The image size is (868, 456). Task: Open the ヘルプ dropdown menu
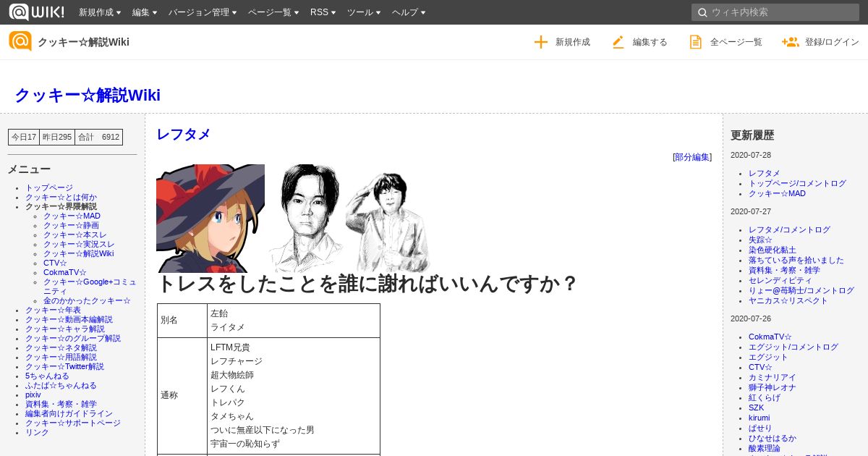pos(409,12)
